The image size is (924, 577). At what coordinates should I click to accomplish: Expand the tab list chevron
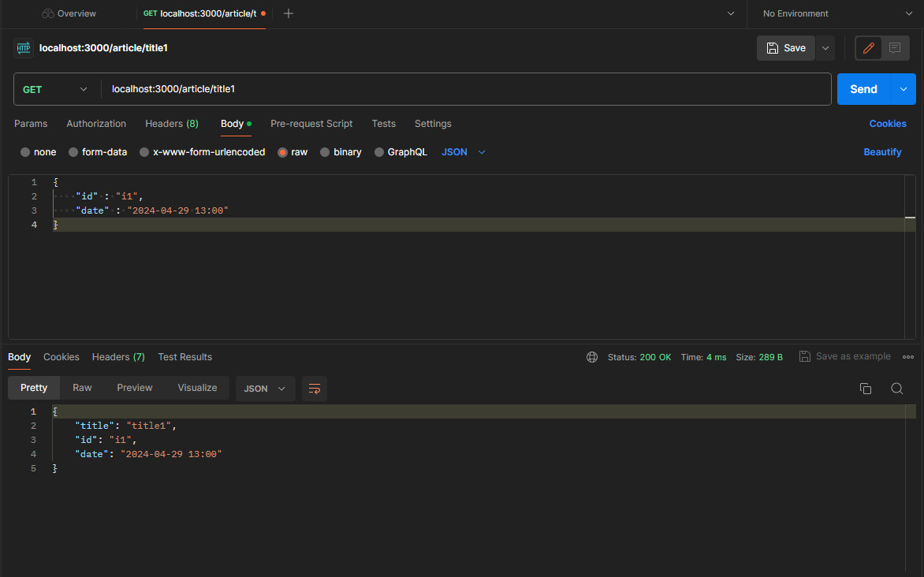click(x=731, y=13)
